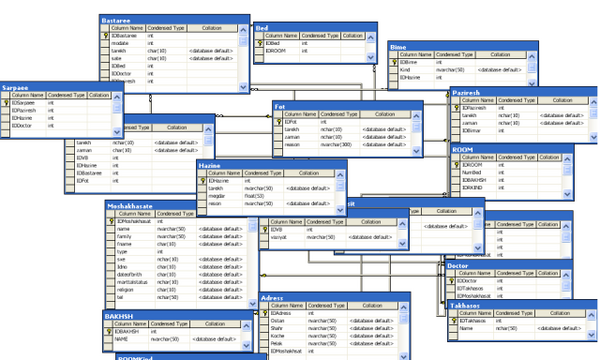This screenshot has height=360, width=600.
Task: Click the Collation header in Bime table
Action: [500, 55]
